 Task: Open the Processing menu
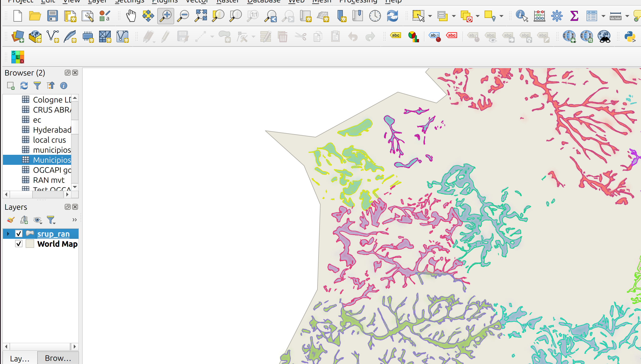pyautogui.click(x=358, y=1)
